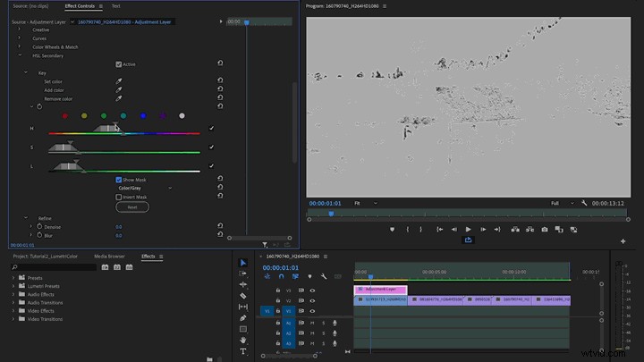Step back one frame
Viewport: 644px width, 362px height.
point(453,230)
